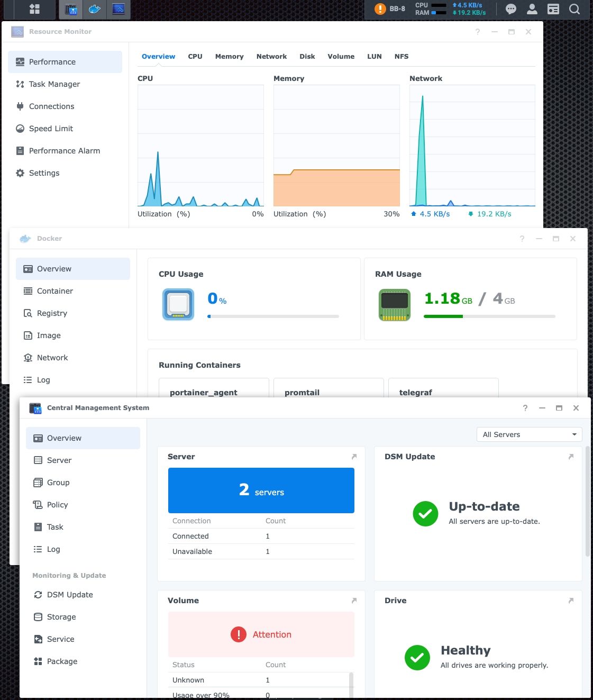Screen dimensions: 593x700
Task: Expand the DSM Update widget arrow icon
Action: coord(571,457)
